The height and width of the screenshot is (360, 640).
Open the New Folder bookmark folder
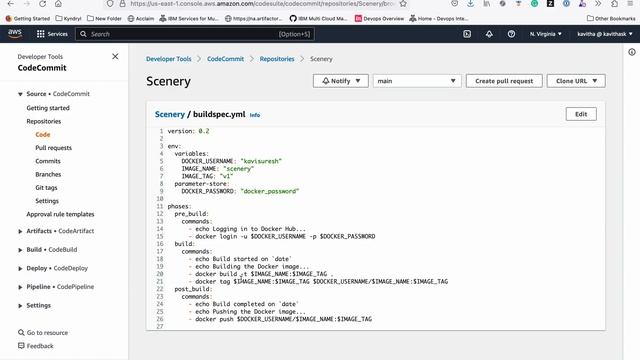(x=104, y=18)
